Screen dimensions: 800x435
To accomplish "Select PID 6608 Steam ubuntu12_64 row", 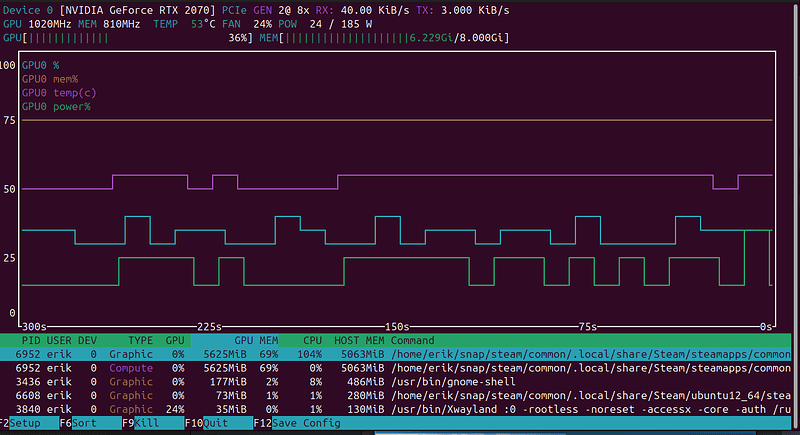I will tap(395, 395).
